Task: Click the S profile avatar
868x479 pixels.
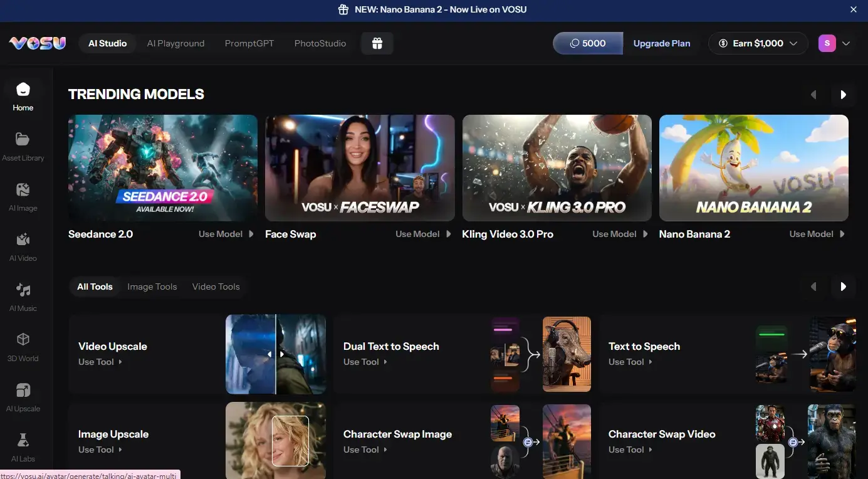Action: pos(827,43)
